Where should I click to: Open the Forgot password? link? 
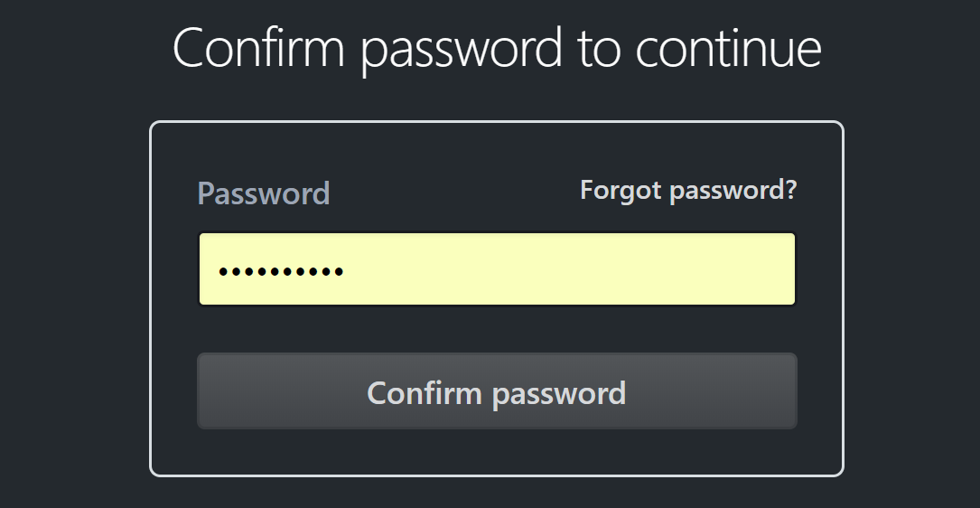(x=688, y=190)
